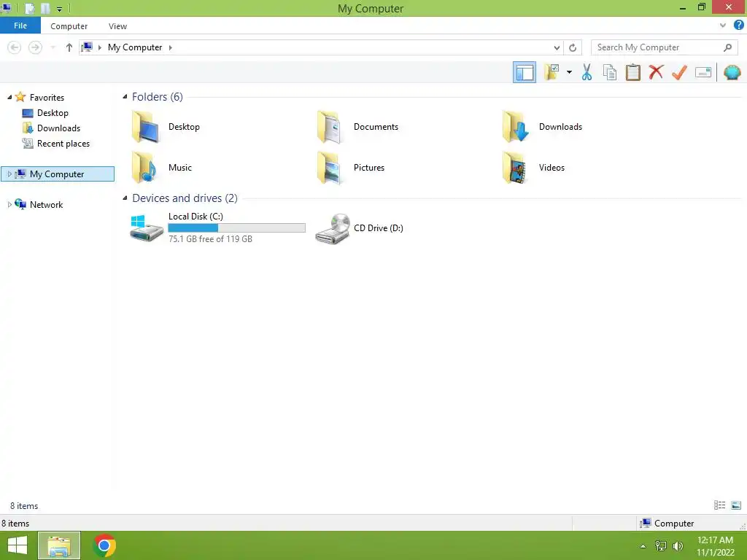
Task: Click the red X Delete icon
Action: pyautogui.click(x=656, y=72)
